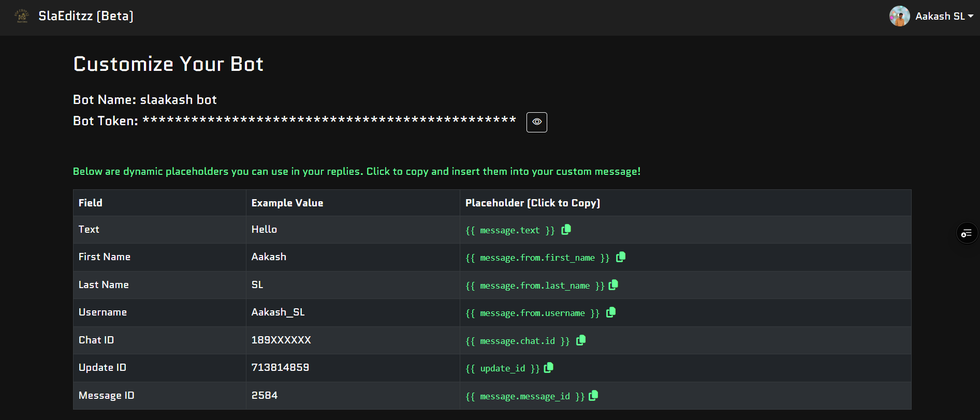Copy the last_name placeholder icon
The image size is (980, 420).
613,284
